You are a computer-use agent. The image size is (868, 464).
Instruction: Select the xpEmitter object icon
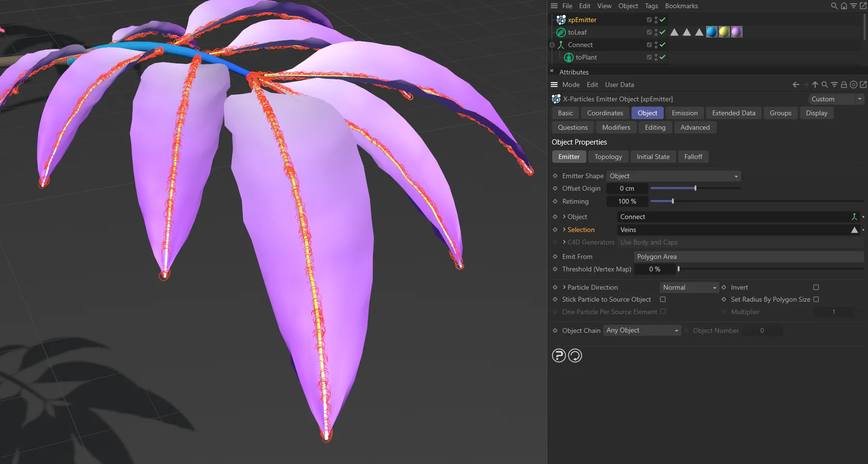click(x=560, y=20)
